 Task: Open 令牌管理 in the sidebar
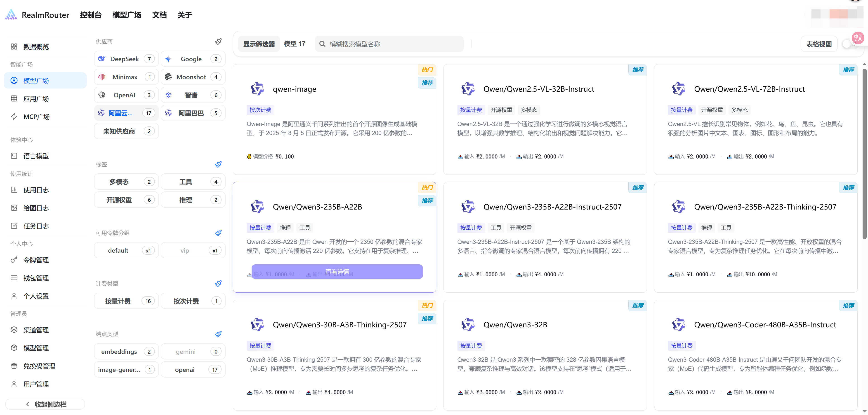(x=36, y=260)
